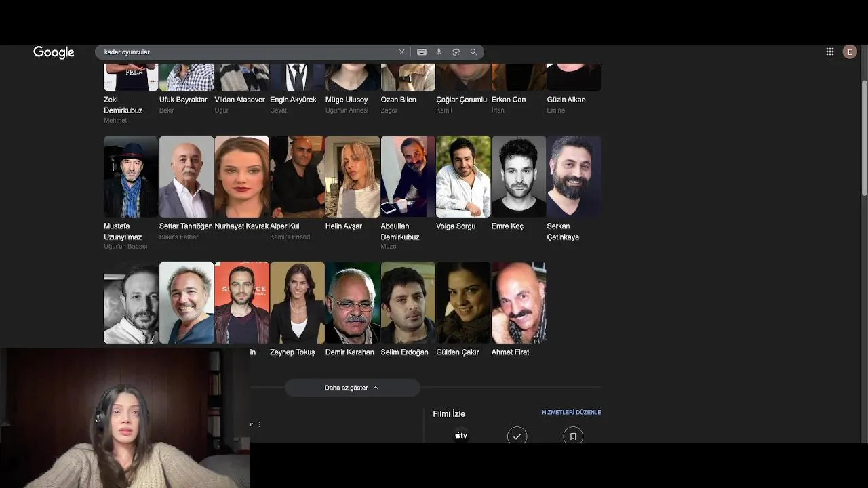The height and width of the screenshot is (488, 868).
Task: Open the on-screen keyboard input tool
Action: (422, 52)
